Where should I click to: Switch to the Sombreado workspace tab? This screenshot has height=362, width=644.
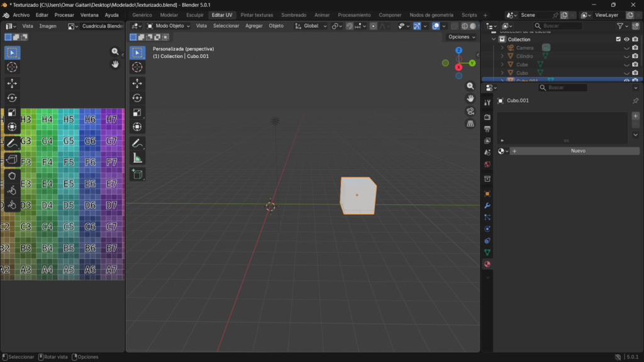click(294, 14)
